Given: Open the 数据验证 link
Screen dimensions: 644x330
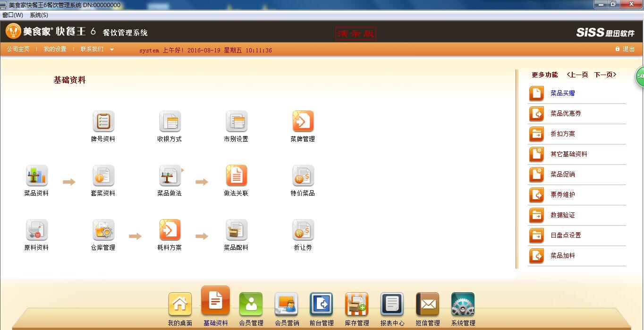Looking at the screenshot, I should pos(563,215).
